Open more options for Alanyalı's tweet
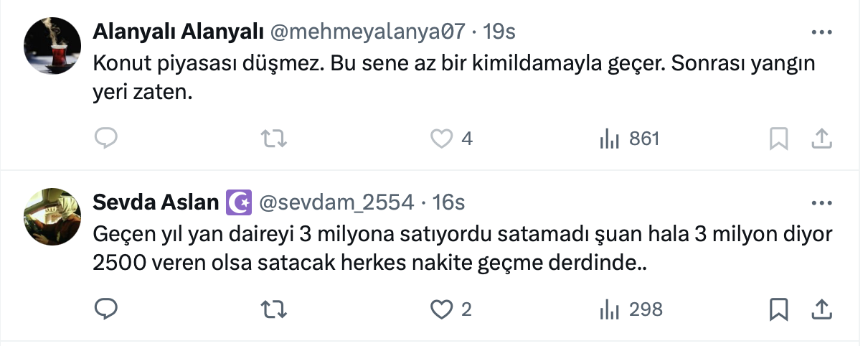Screen dimensions: 868x346 pyautogui.click(x=821, y=32)
